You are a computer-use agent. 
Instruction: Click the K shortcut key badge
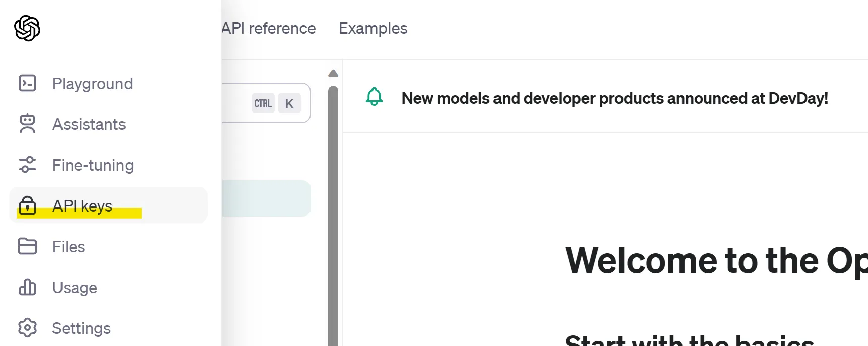pyautogui.click(x=289, y=103)
